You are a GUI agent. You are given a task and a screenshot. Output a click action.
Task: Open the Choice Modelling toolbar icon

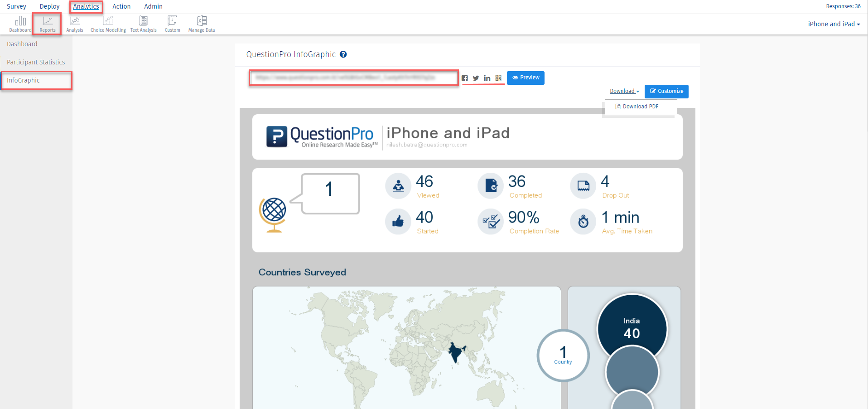[108, 24]
